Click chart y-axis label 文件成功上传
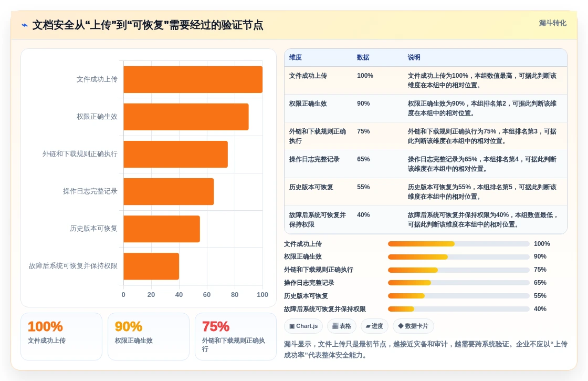 point(97,79)
